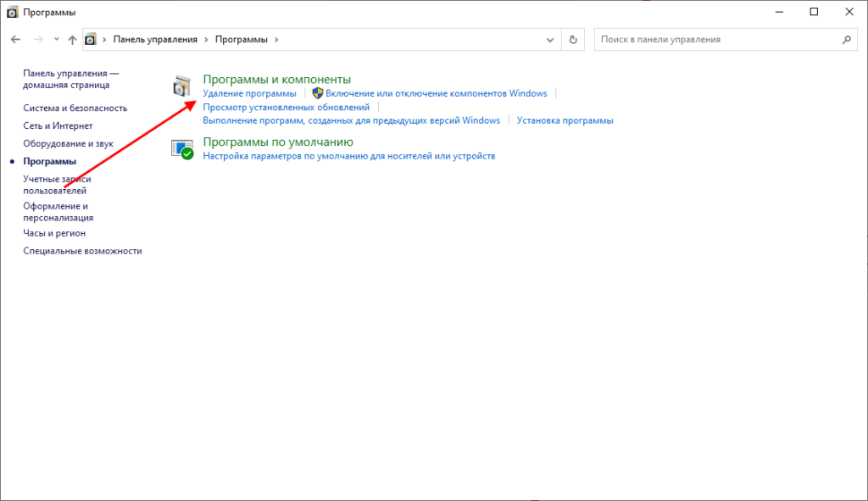Open Программы по умолчанию heading

(x=278, y=142)
